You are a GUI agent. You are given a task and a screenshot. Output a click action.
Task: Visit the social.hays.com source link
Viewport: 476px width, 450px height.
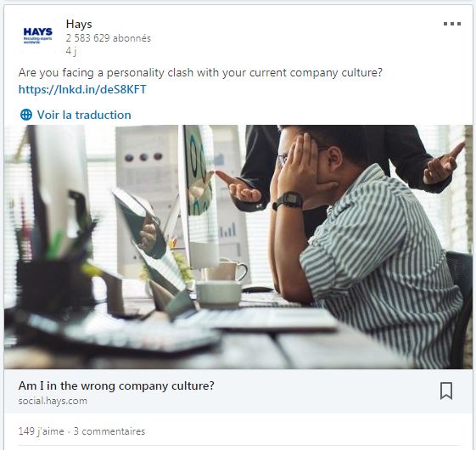point(53,401)
